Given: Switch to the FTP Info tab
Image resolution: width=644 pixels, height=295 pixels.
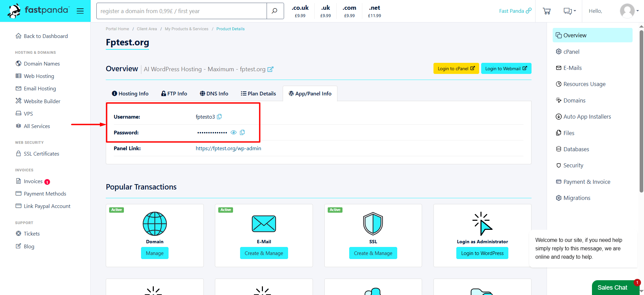Looking at the screenshot, I should pyautogui.click(x=174, y=93).
